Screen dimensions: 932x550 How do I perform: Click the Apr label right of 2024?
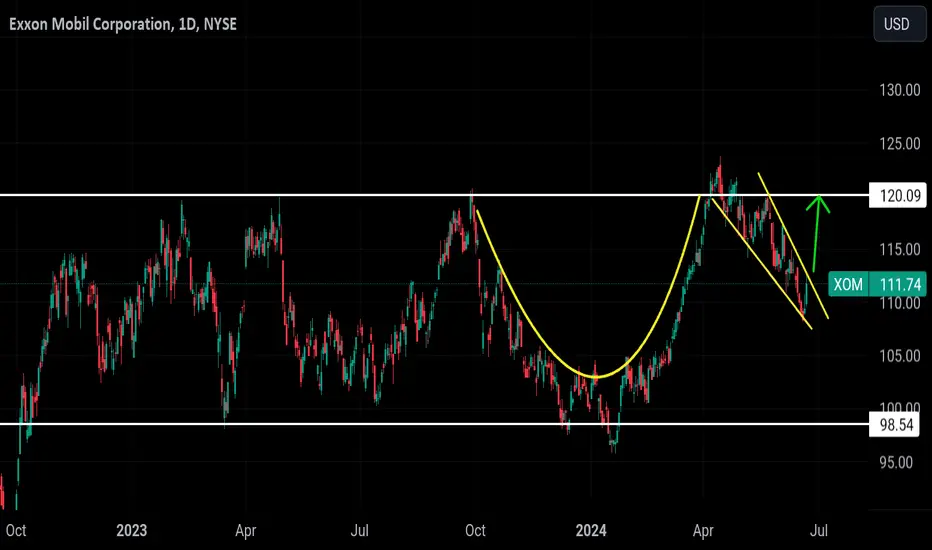703,530
